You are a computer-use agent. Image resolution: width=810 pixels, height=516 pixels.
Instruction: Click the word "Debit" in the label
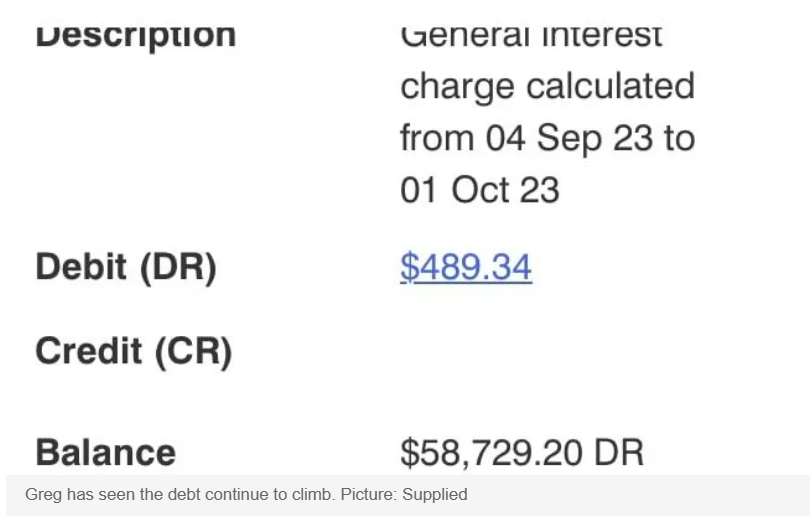pyautogui.click(x=82, y=267)
